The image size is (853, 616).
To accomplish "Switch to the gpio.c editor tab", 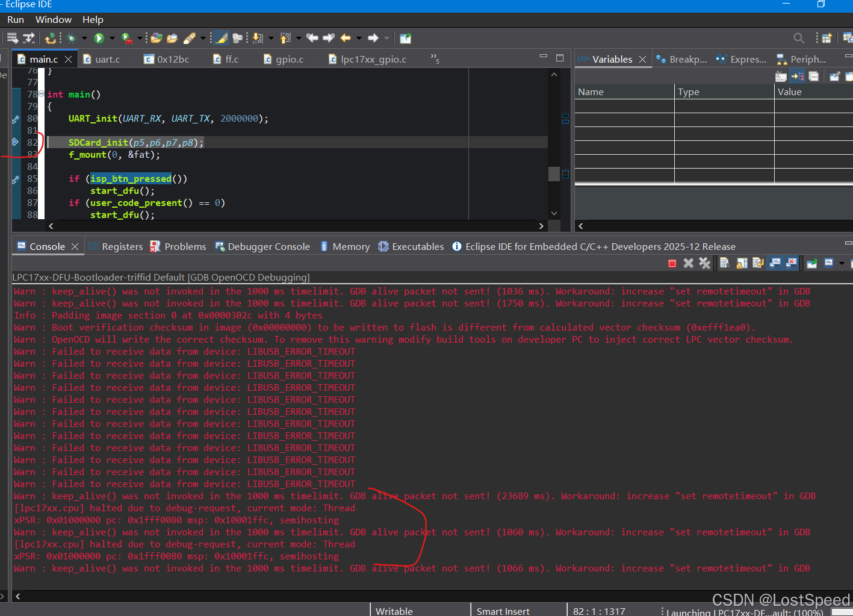I will click(x=283, y=59).
